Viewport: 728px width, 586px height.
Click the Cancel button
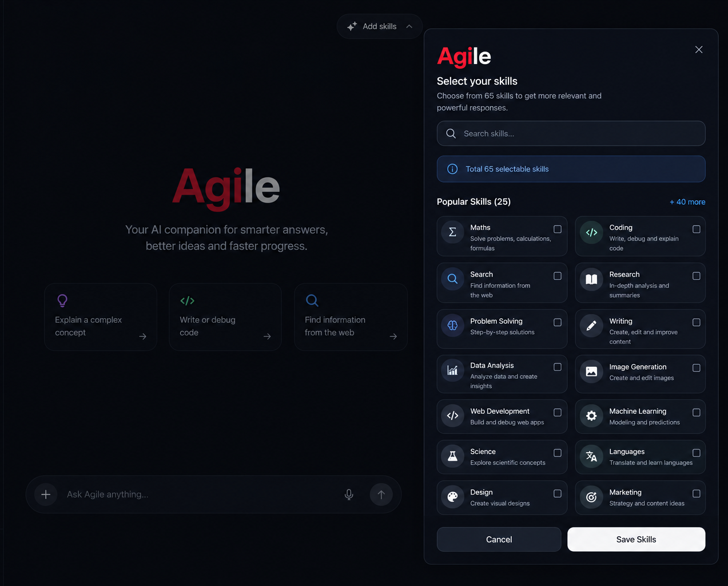coord(499,539)
